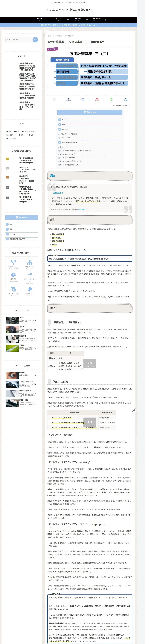Collapse the main 目次 [閉じる] header
This screenshot has width=145, height=644.
[90, 112]
